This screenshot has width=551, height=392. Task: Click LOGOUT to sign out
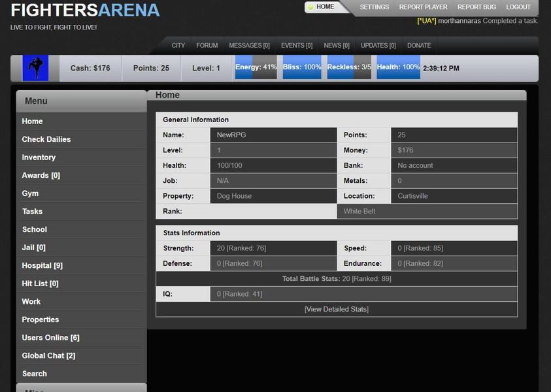[518, 7]
